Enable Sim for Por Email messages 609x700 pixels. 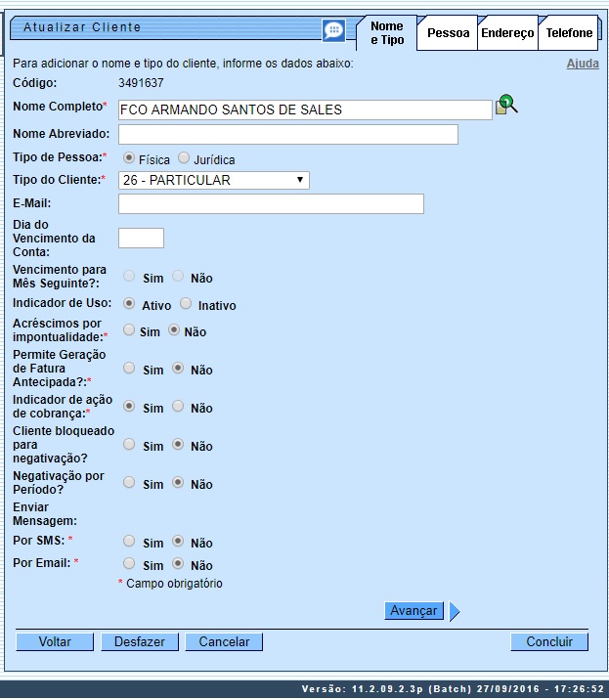coord(129,563)
